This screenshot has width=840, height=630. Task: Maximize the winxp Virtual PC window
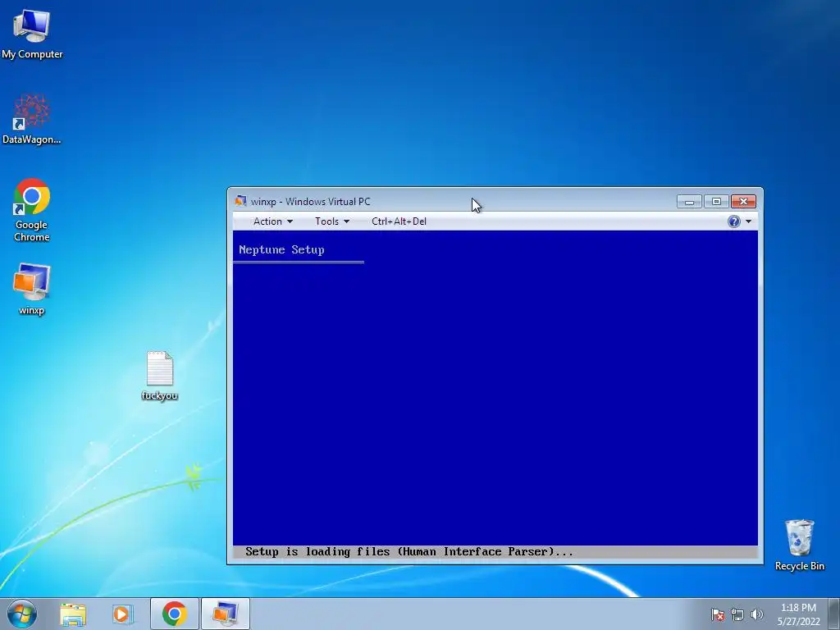(716, 202)
